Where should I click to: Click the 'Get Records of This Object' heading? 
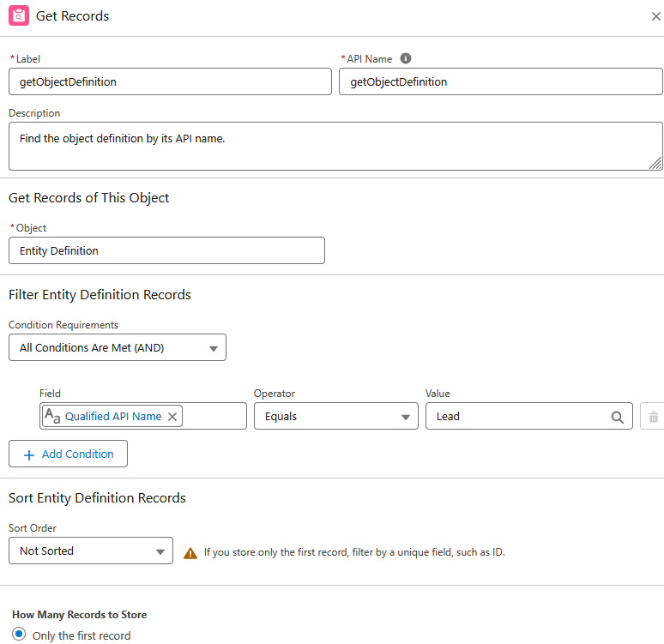point(89,198)
